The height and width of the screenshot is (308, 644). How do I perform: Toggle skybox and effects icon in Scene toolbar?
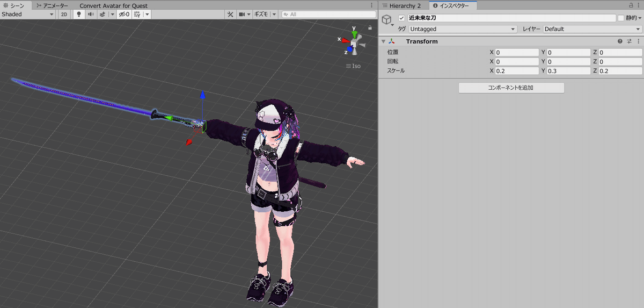(103, 15)
